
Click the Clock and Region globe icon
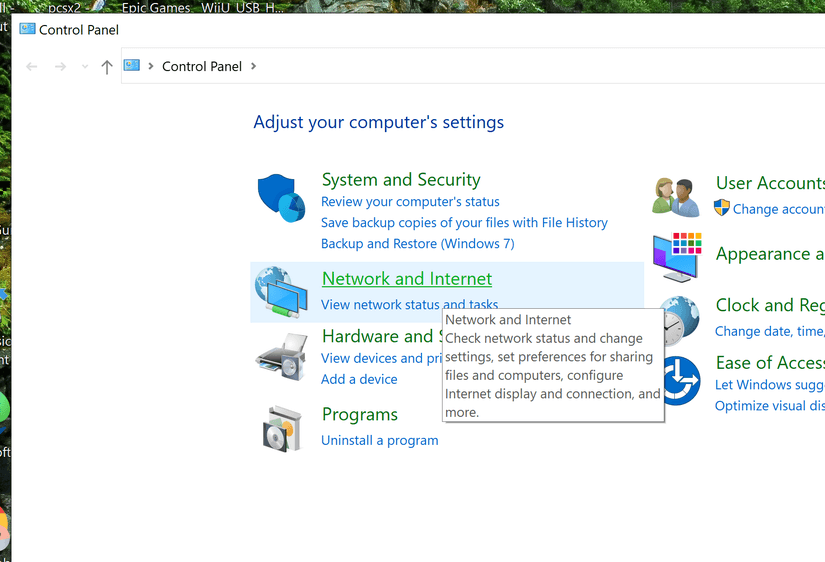point(678,319)
